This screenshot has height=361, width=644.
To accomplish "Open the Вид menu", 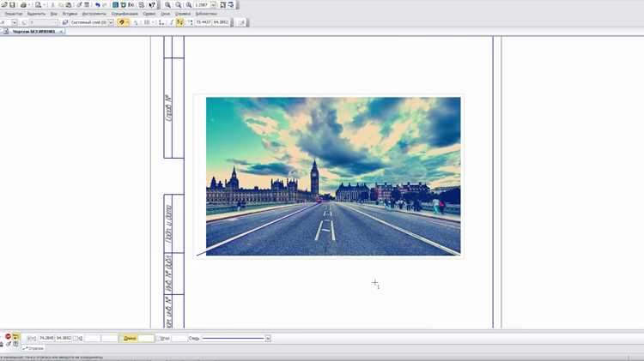I will click(54, 14).
